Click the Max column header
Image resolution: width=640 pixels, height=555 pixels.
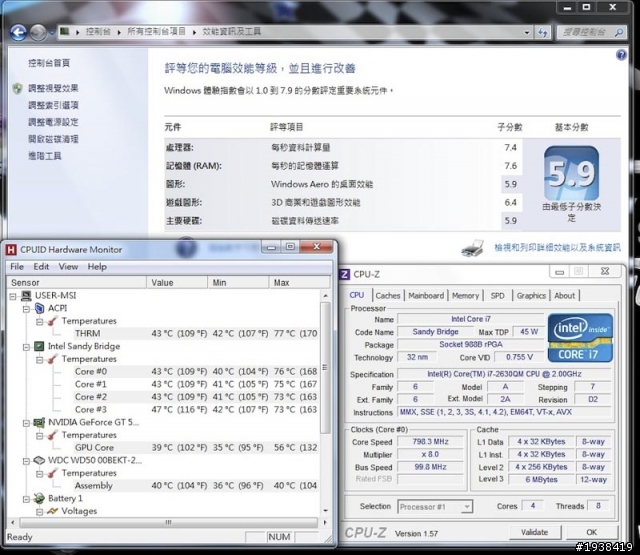pyautogui.click(x=299, y=282)
